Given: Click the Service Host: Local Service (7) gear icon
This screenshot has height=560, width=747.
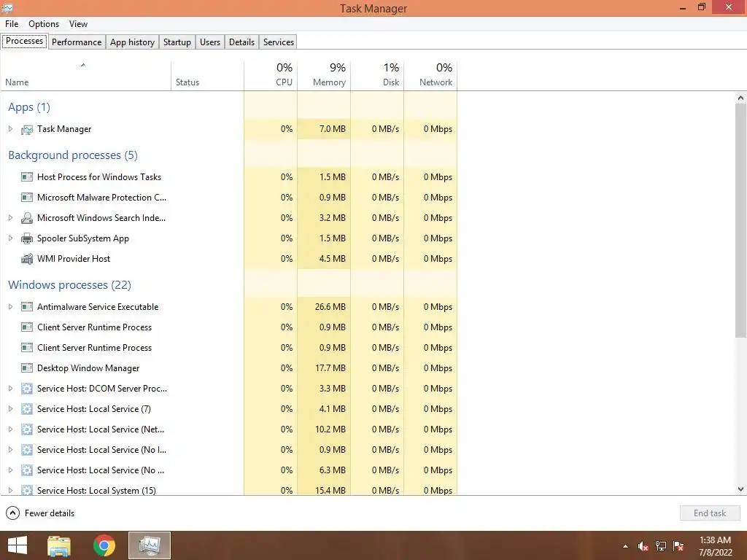Looking at the screenshot, I should pyautogui.click(x=27, y=409).
